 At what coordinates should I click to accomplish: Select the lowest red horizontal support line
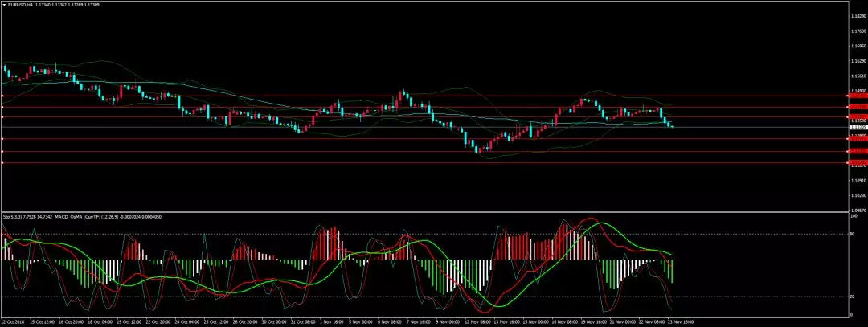(425, 162)
